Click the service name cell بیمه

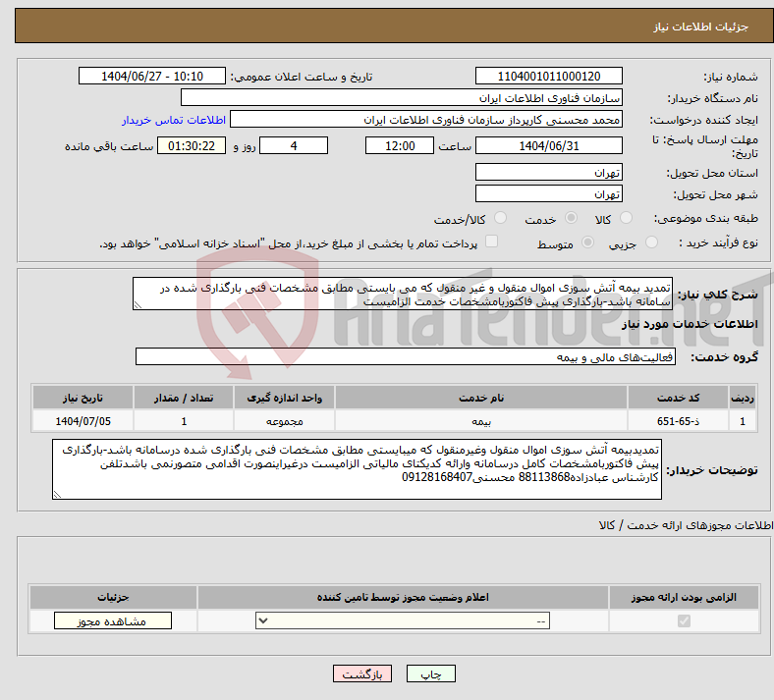point(481,421)
